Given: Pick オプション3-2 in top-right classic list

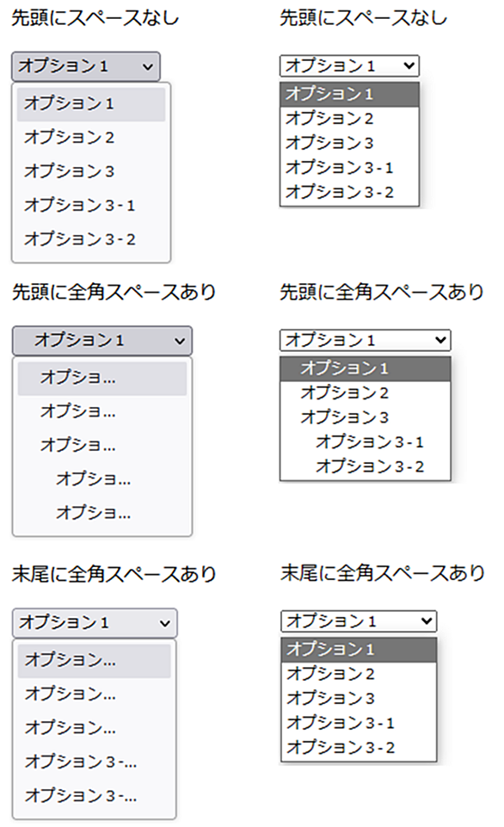Looking at the screenshot, I should coord(349,192).
